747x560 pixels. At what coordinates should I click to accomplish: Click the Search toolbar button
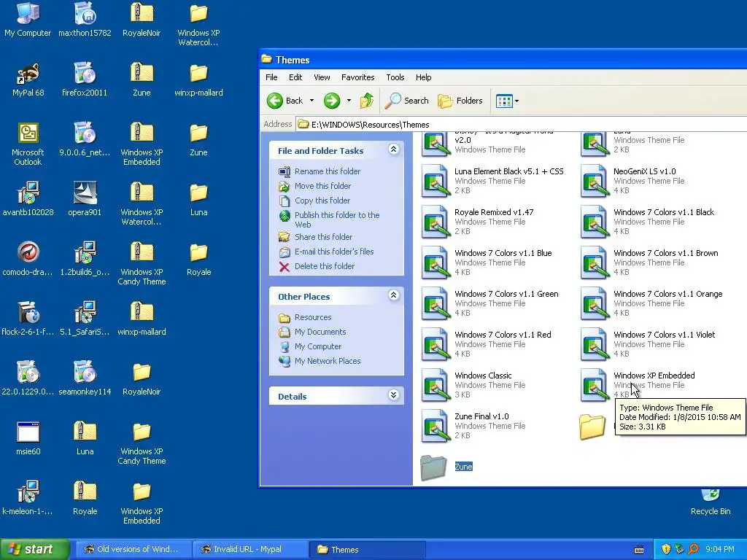[x=407, y=101]
